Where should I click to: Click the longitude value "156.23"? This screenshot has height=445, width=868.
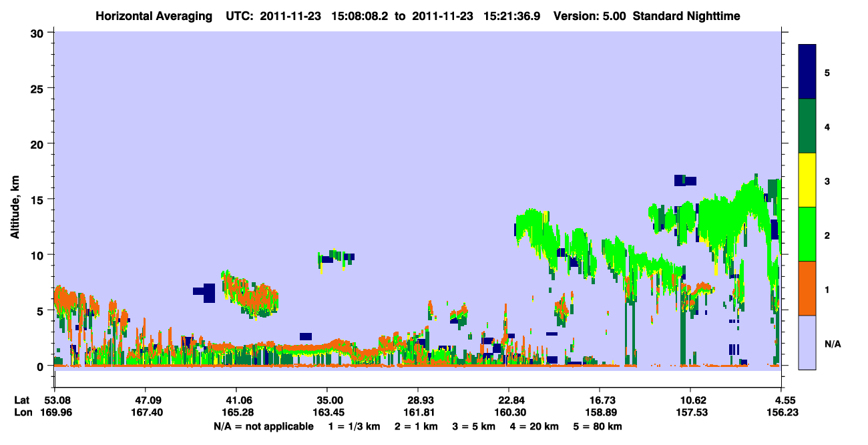tap(781, 413)
